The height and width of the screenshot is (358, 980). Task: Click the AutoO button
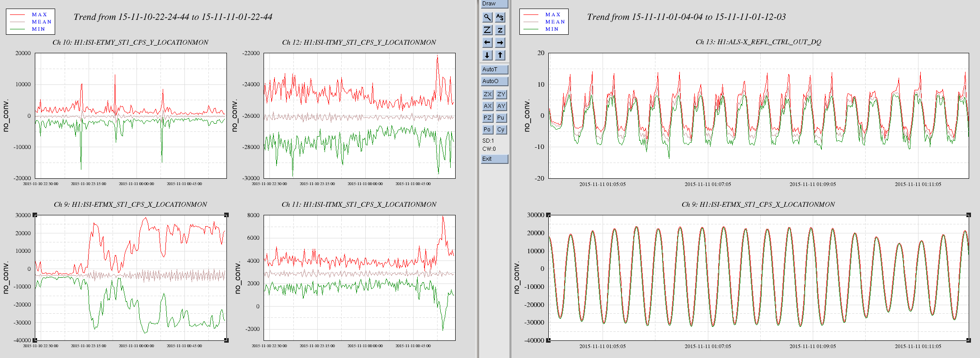(495, 81)
